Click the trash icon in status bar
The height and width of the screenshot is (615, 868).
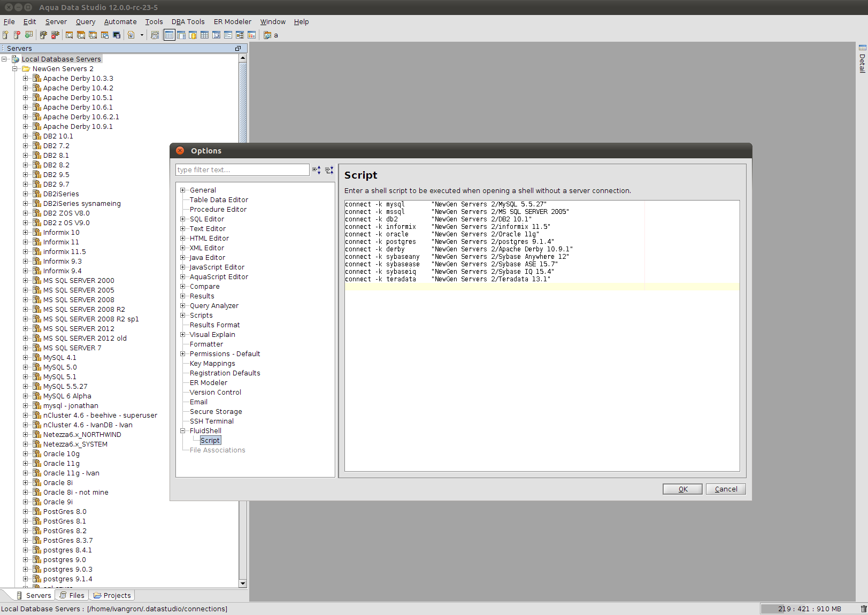click(864, 609)
